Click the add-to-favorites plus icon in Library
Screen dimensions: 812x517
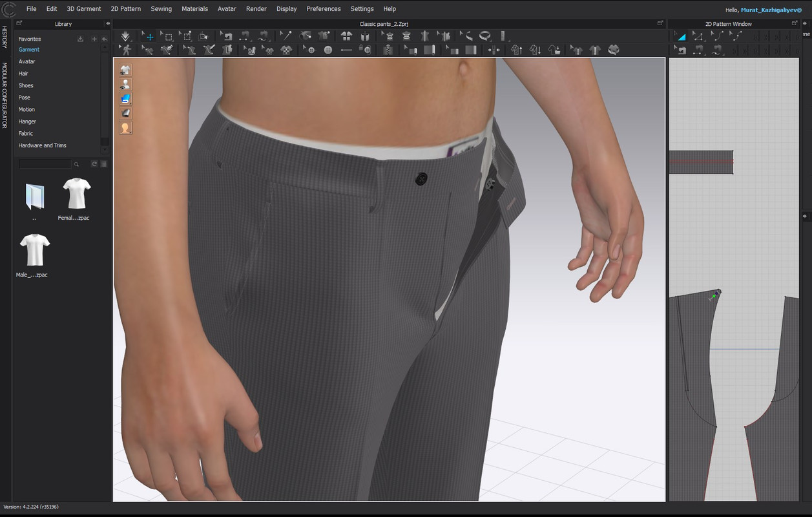pos(94,39)
